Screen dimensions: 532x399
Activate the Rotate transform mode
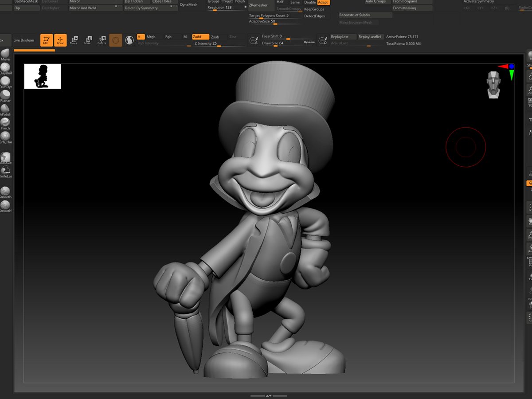click(102, 40)
